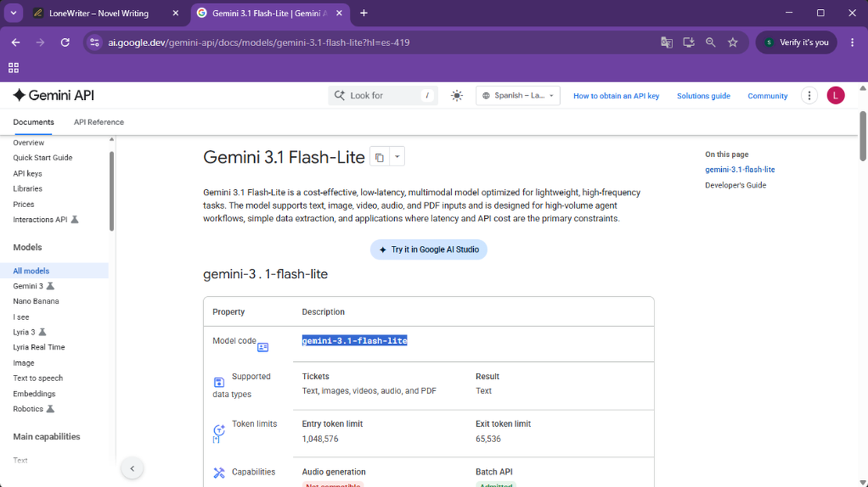Bookmark this page with star icon
Image resolution: width=868 pixels, height=487 pixels.
pyautogui.click(x=733, y=42)
